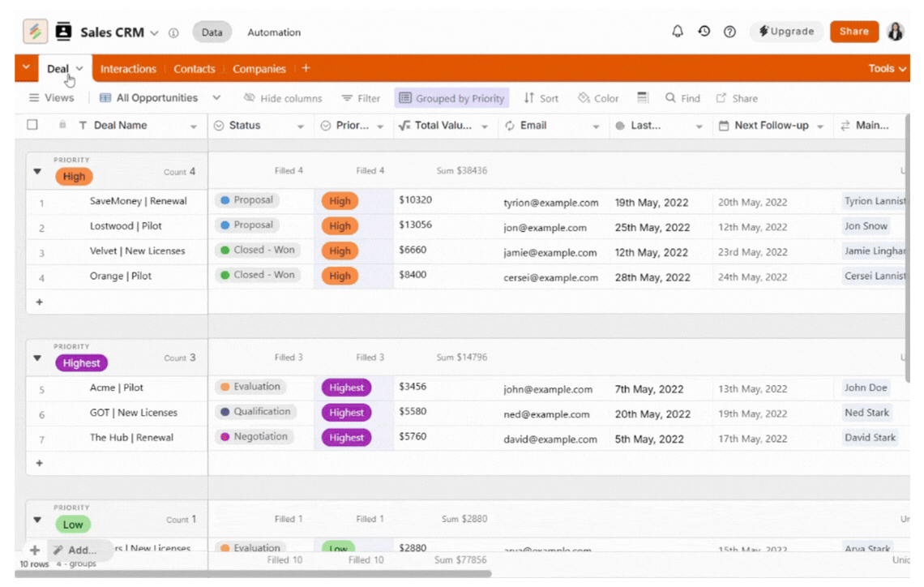The image size is (924, 587).
Task: Switch to the Companies tab
Action: pos(259,69)
